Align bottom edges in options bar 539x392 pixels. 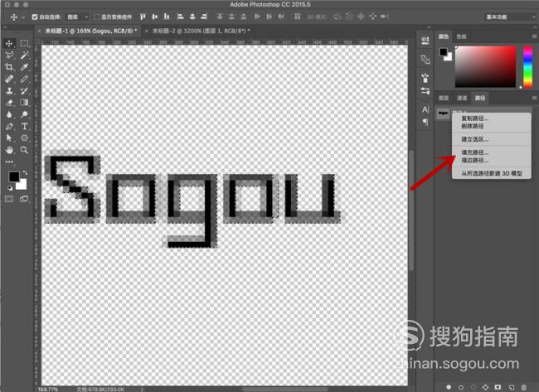tap(167, 17)
